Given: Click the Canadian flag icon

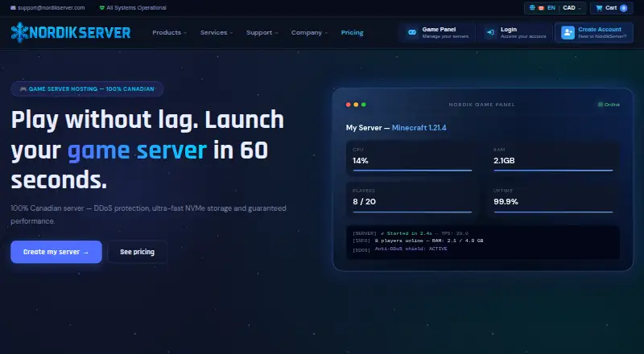Looking at the screenshot, I should click(x=541, y=8).
